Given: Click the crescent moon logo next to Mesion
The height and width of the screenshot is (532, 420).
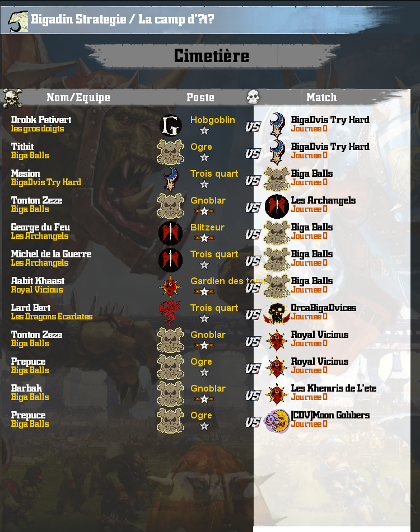Looking at the screenshot, I should tap(170, 179).
